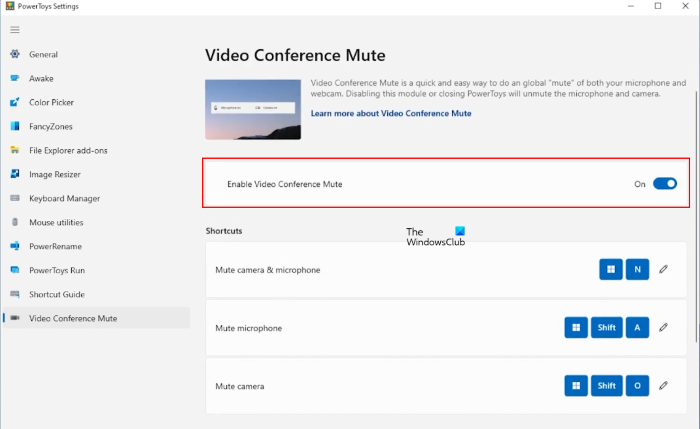Open PowerRename settings
This screenshot has width=700, height=429.
coord(55,247)
